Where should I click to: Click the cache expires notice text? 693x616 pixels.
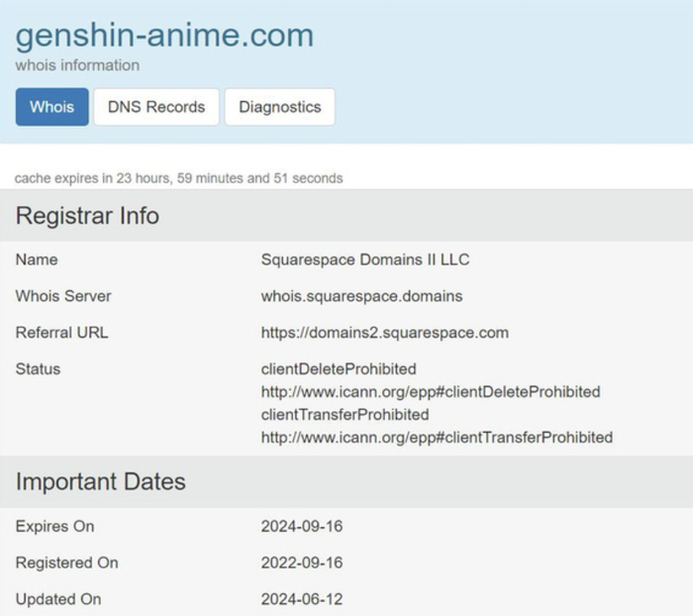pyautogui.click(x=178, y=178)
